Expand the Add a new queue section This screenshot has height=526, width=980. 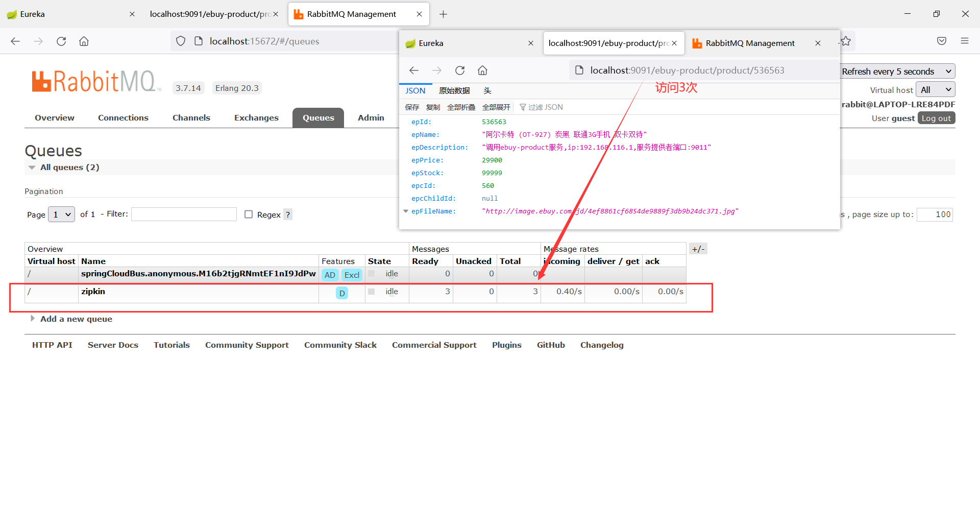pyautogui.click(x=71, y=319)
